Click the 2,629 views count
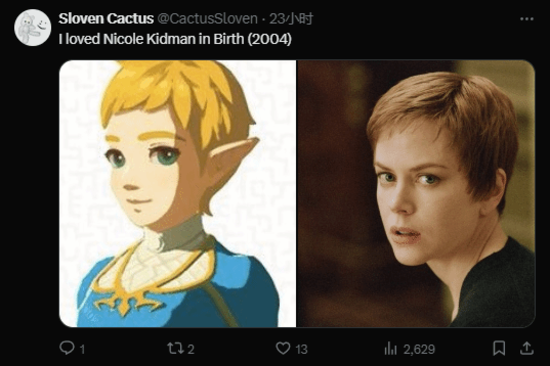550x366 pixels. 419,349
